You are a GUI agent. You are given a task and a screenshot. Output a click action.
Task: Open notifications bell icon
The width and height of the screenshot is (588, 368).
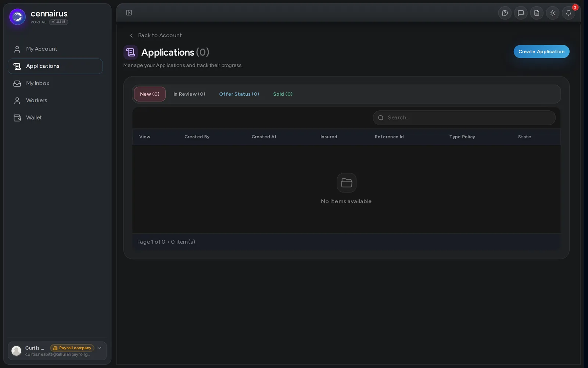[x=569, y=13]
